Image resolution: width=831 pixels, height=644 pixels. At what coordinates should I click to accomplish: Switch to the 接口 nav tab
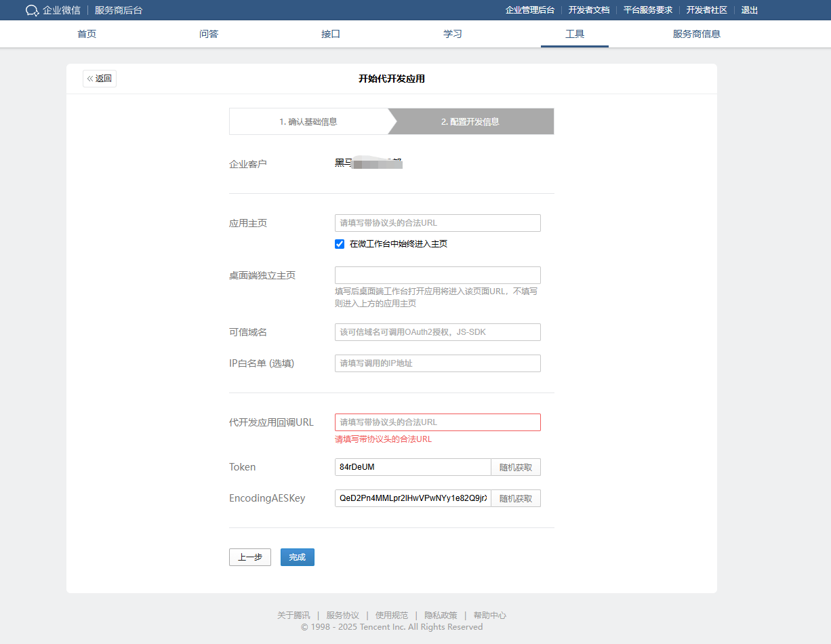(331, 34)
